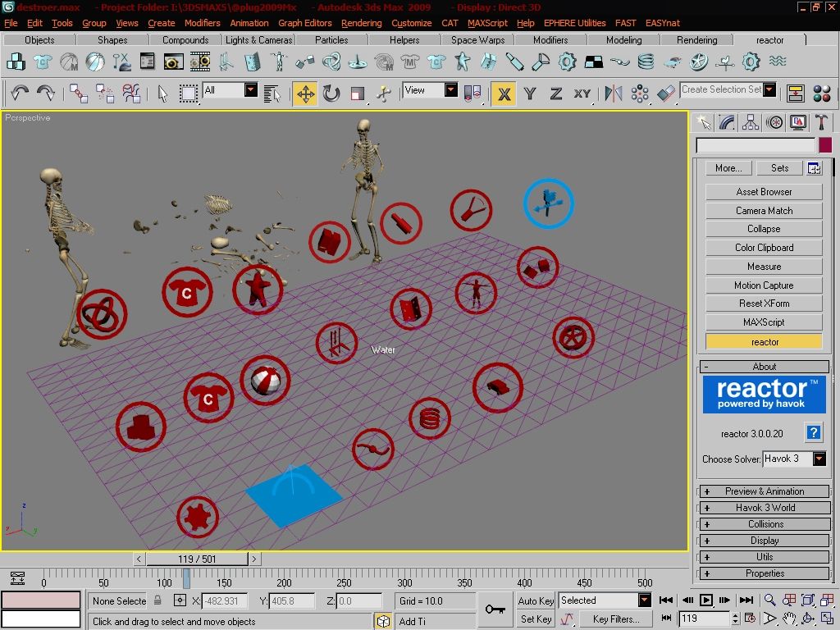This screenshot has width=840, height=630.
Task: Open Key Filters dialog
Action: coord(615,619)
